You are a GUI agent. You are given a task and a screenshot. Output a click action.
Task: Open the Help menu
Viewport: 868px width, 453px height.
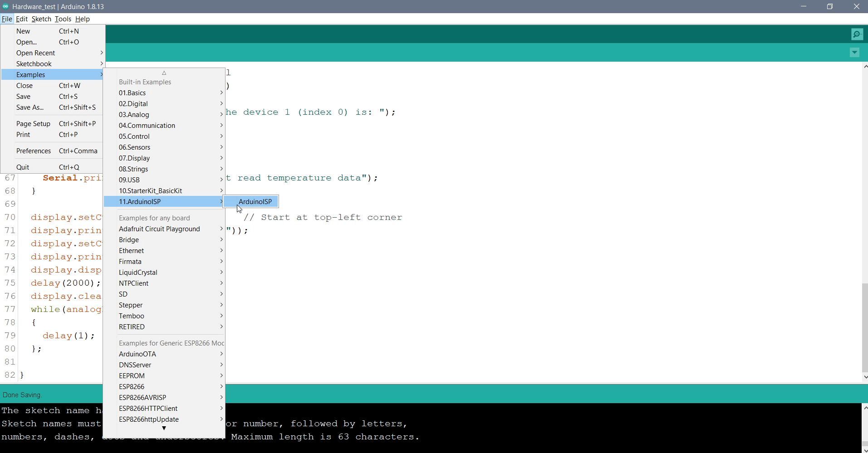[83, 19]
